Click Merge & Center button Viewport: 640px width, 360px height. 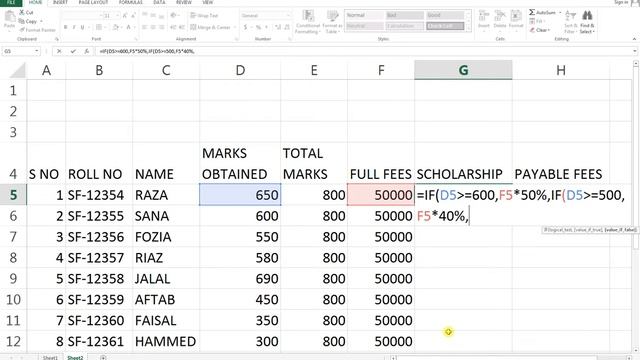pos(210,27)
